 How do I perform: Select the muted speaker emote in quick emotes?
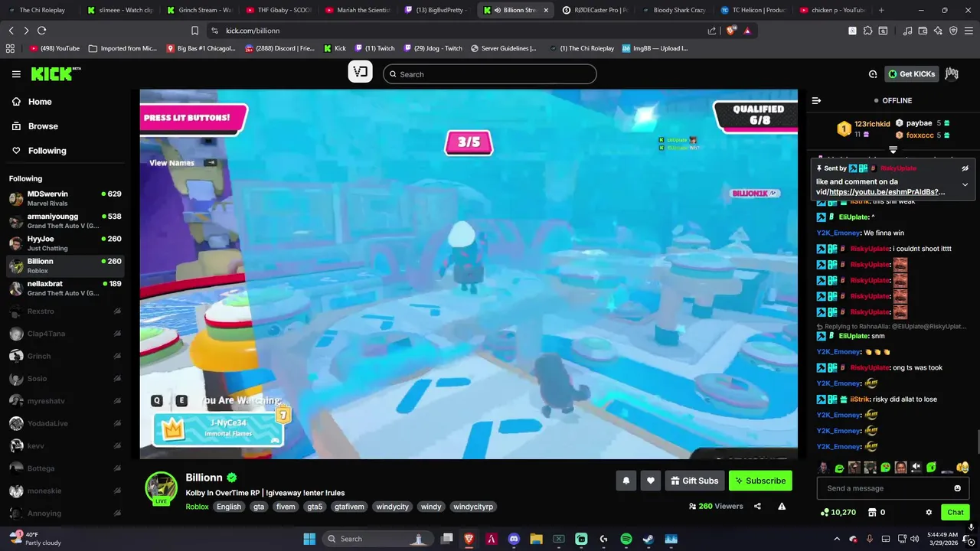(916, 468)
